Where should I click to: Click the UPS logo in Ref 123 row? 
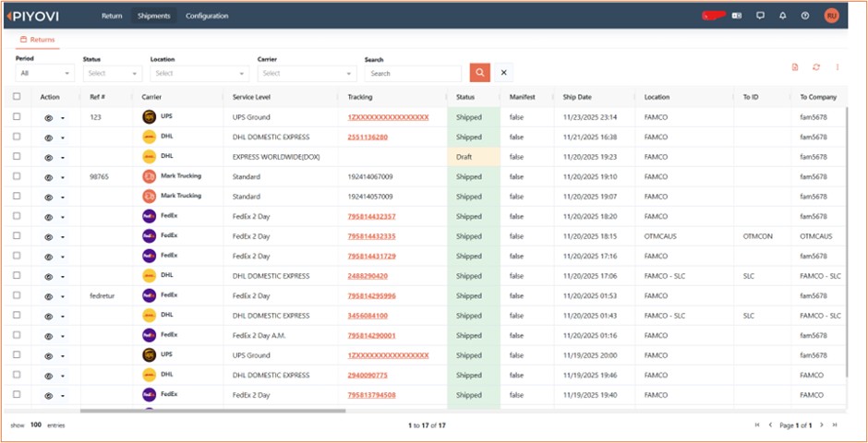pyautogui.click(x=149, y=116)
